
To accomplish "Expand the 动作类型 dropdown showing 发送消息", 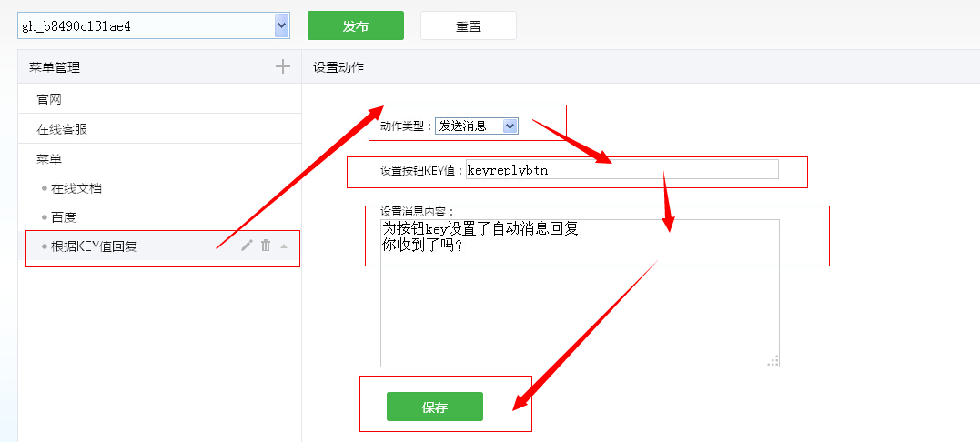I will pyautogui.click(x=476, y=126).
